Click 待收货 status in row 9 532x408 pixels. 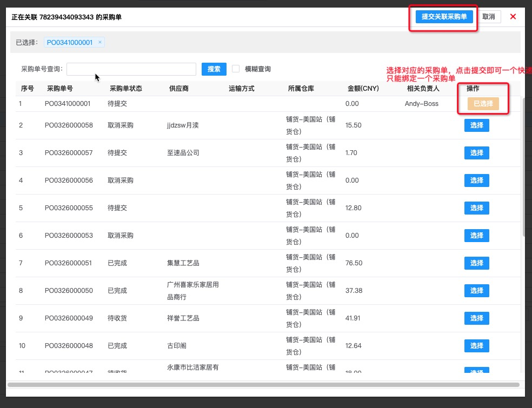pos(117,318)
